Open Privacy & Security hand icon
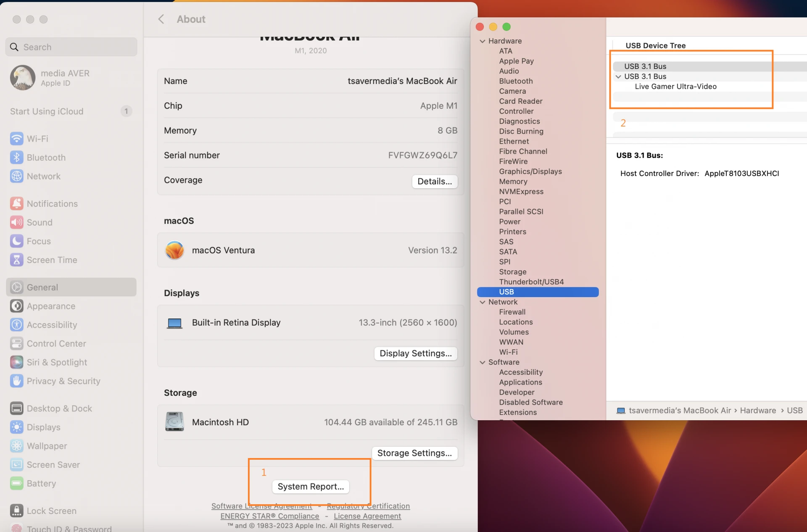This screenshot has width=807, height=532. 16,381
